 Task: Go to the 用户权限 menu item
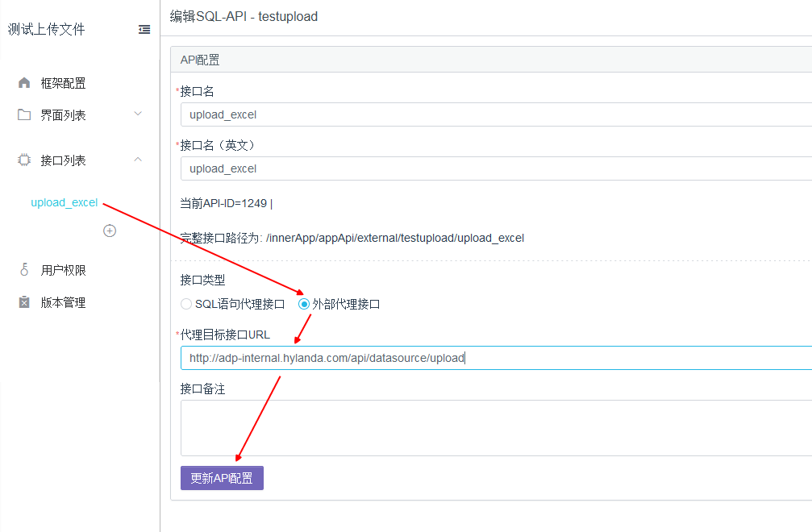pos(63,271)
